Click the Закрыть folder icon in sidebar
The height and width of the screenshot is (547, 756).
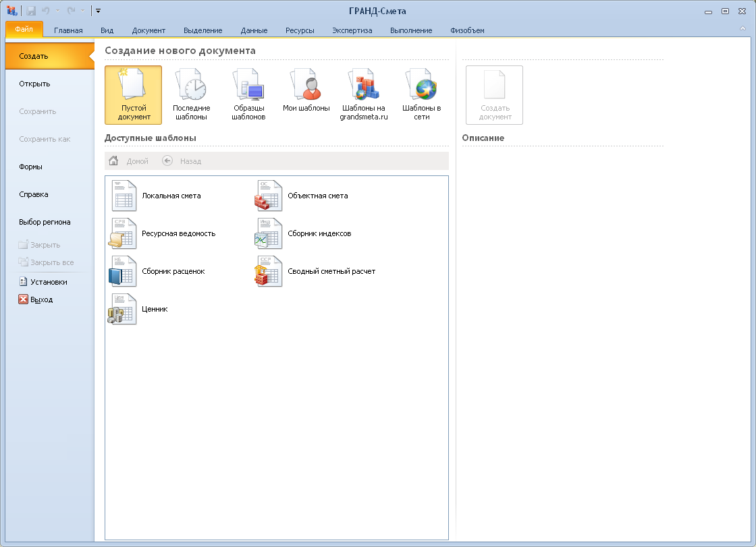coord(23,244)
